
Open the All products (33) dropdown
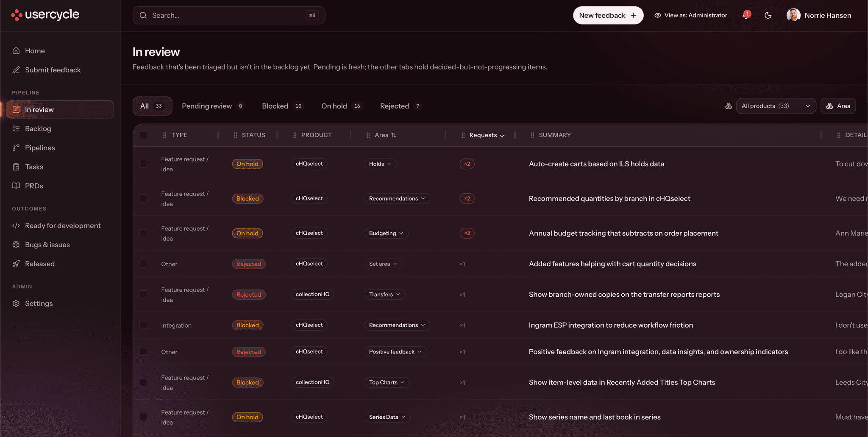776,106
